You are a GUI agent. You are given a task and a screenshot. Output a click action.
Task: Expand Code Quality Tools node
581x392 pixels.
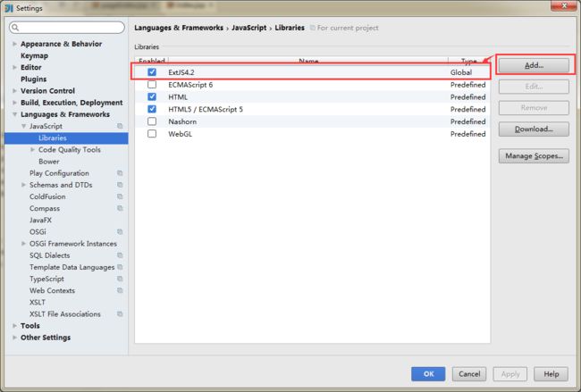coord(32,149)
